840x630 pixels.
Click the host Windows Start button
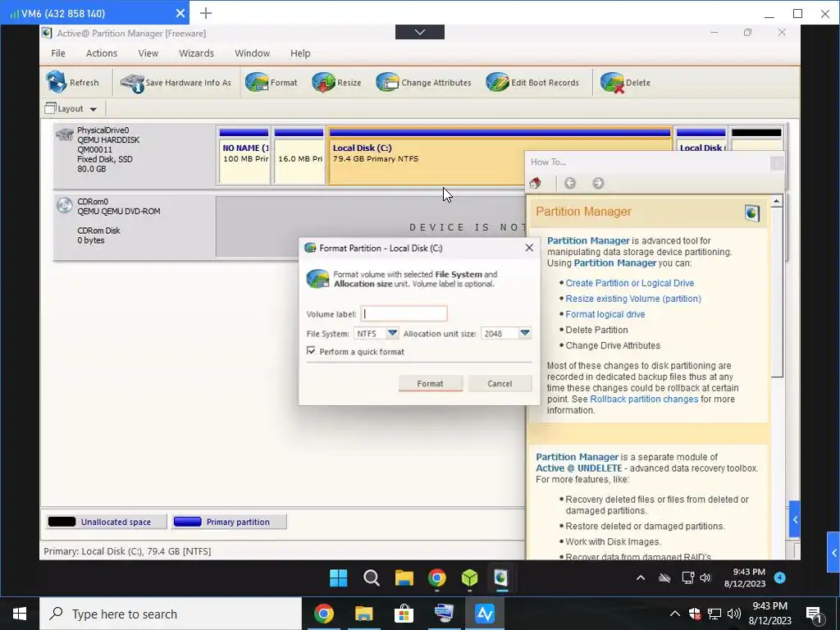point(20,614)
